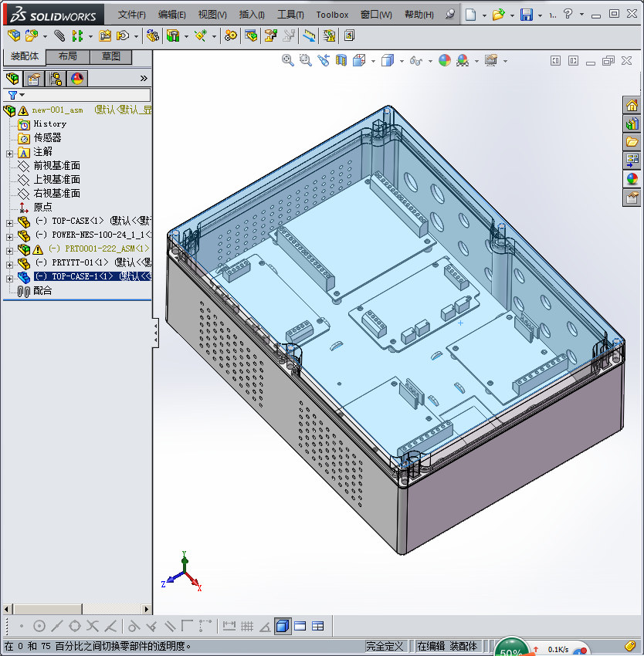The width and height of the screenshot is (644, 656).
Task: Click the Zoom to Area magnifier
Action: pyautogui.click(x=306, y=61)
